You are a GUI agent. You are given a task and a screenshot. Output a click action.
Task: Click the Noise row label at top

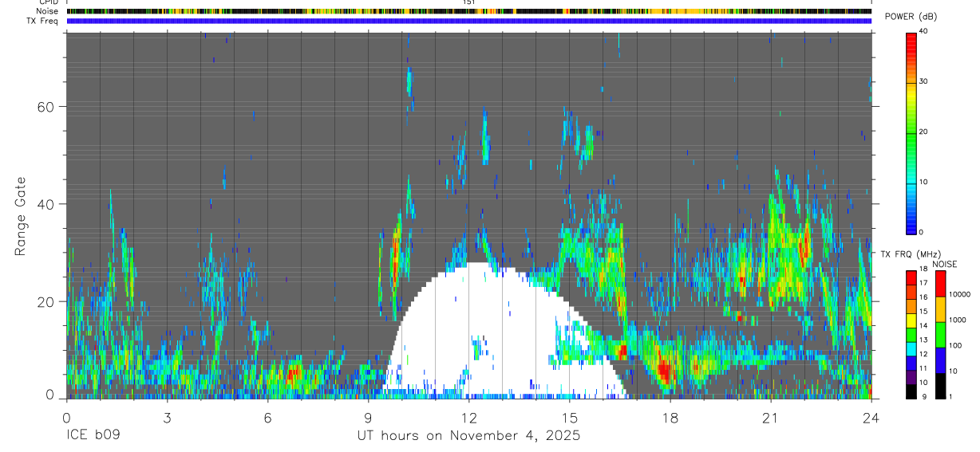coord(48,11)
